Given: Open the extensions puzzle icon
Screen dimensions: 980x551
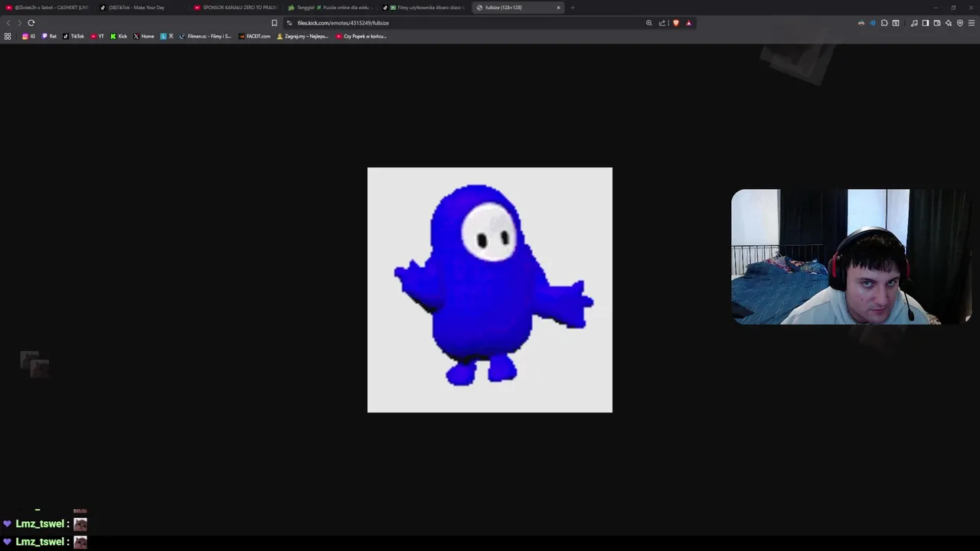Looking at the screenshot, I should coord(884,23).
